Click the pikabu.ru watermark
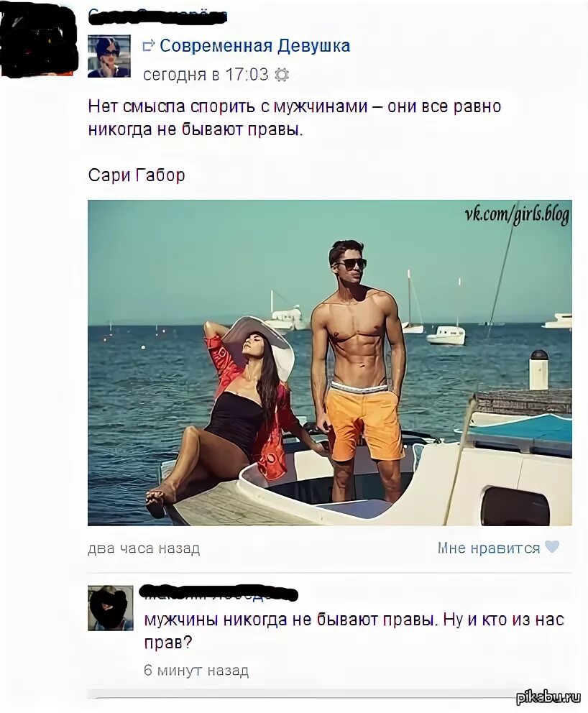Viewport: 588px width, 713px height. click(549, 696)
